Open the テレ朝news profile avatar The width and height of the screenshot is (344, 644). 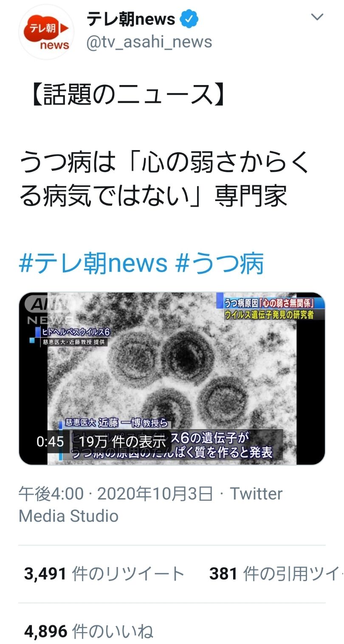(x=46, y=33)
